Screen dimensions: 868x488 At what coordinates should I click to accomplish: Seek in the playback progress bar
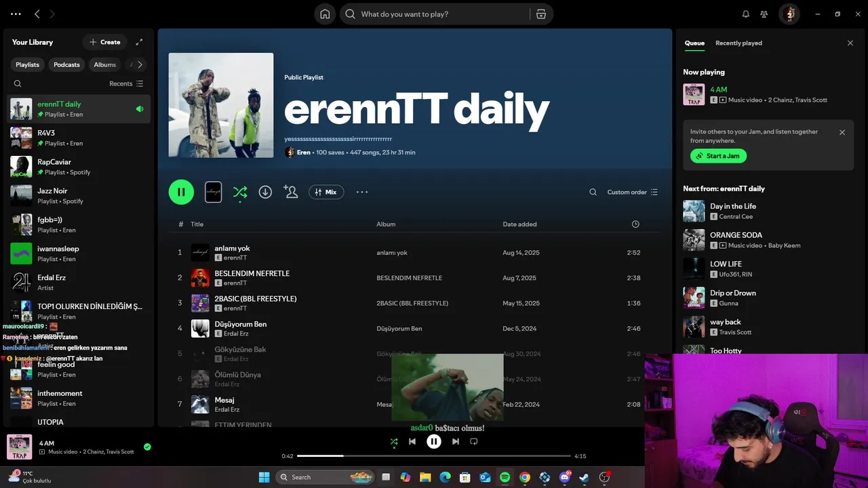coord(434,456)
